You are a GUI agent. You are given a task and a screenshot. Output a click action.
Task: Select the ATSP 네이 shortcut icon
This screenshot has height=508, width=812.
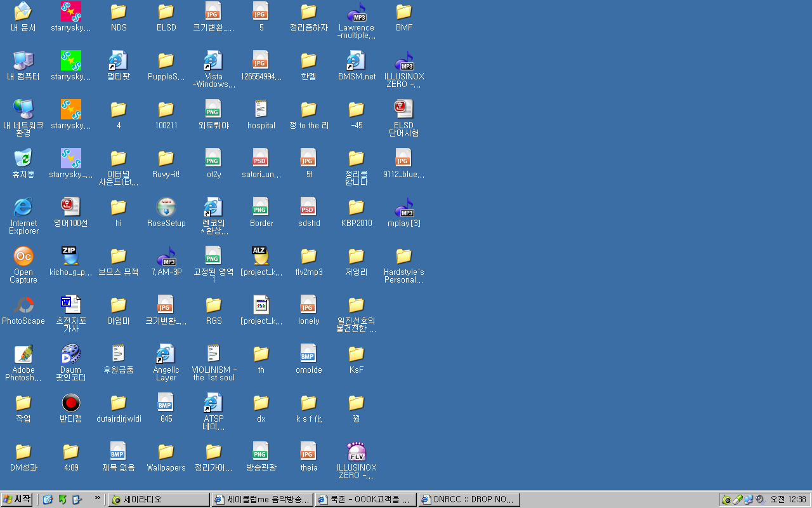click(x=214, y=403)
